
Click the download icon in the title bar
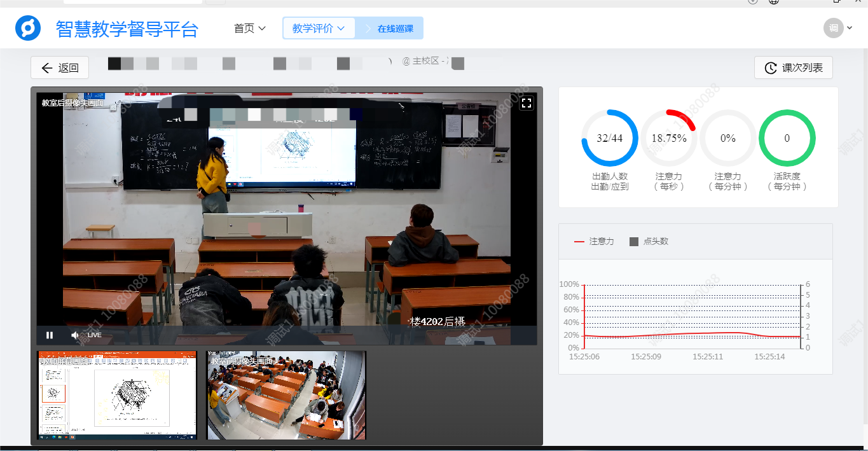pyautogui.click(x=752, y=2)
